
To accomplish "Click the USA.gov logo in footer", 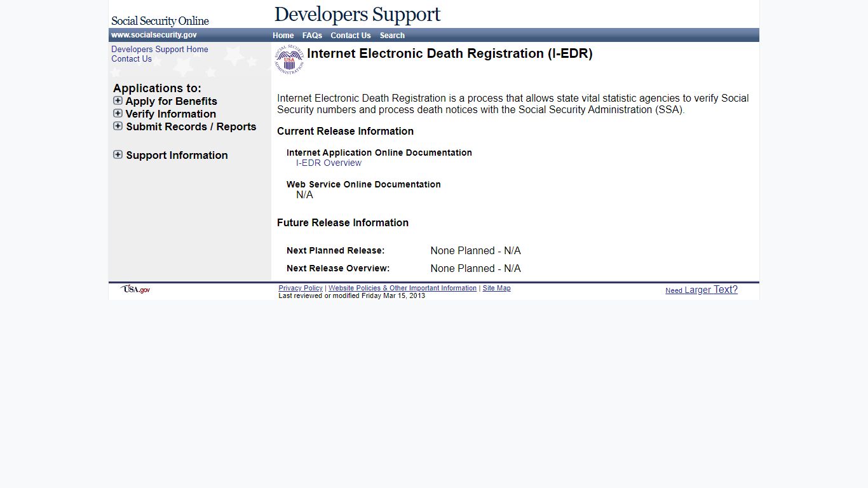I will [135, 289].
